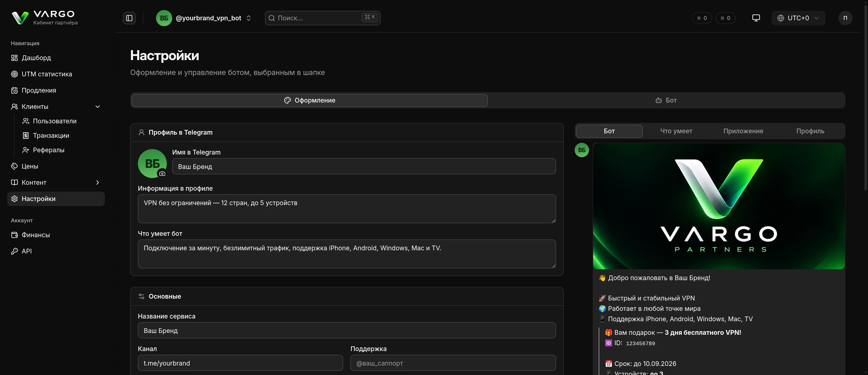This screenshot has height=375, width=868.
Task: Open the @yourbrand_vpn_bot selector
Action: (204, 18)
